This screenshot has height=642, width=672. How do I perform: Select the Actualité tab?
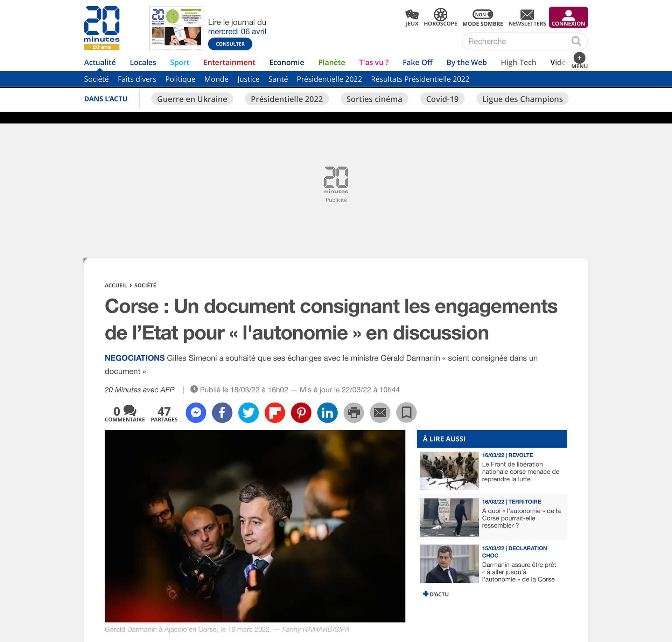[x=100, y=62]
